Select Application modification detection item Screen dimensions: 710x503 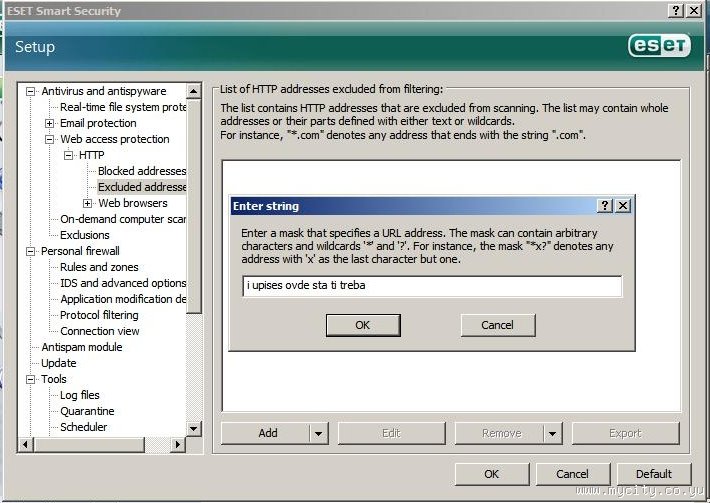click(x=123, y=299)
